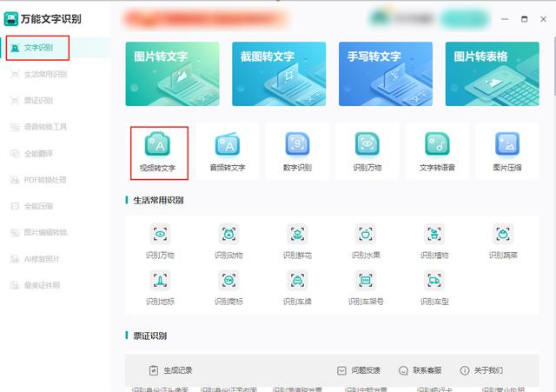Select the 识别车架号 icon

coord(366,281)
